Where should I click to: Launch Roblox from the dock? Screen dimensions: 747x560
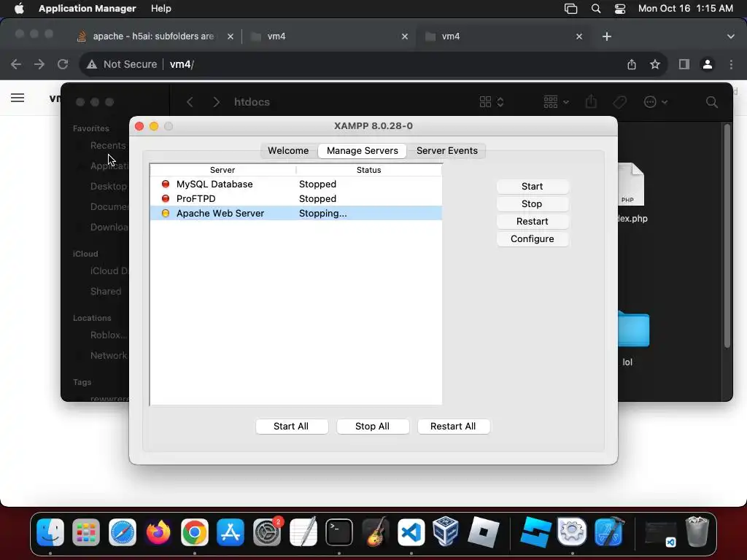pyautogui.click(x=483, y=532)
